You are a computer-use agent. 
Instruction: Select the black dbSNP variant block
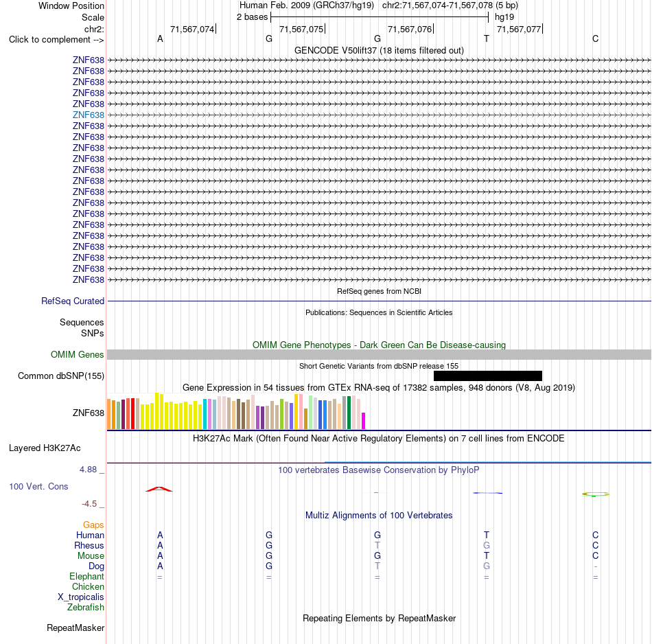click(488, 376)
